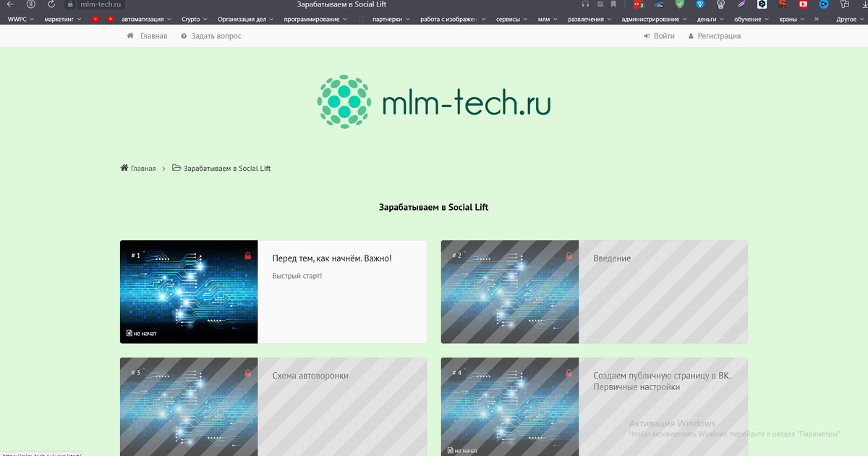Expand the обучение bookmarks folder
Screen dimensions: 868x456
[752, 20]
